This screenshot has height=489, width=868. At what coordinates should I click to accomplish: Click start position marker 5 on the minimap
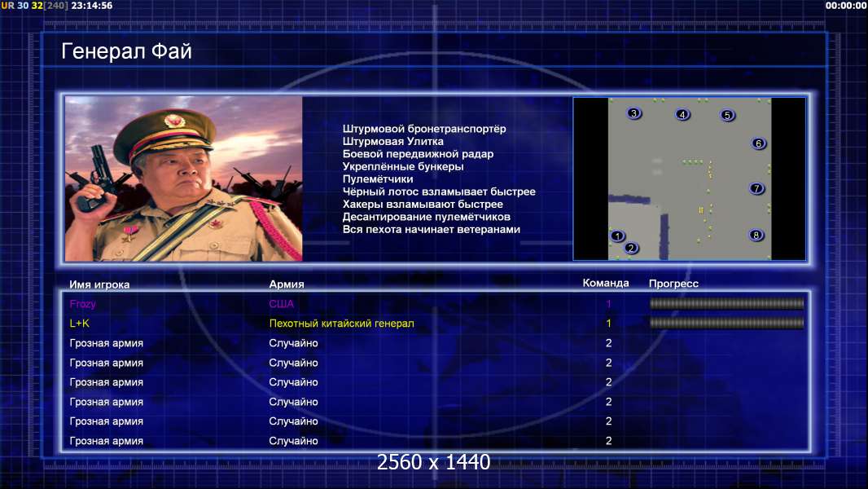point(727,115)
